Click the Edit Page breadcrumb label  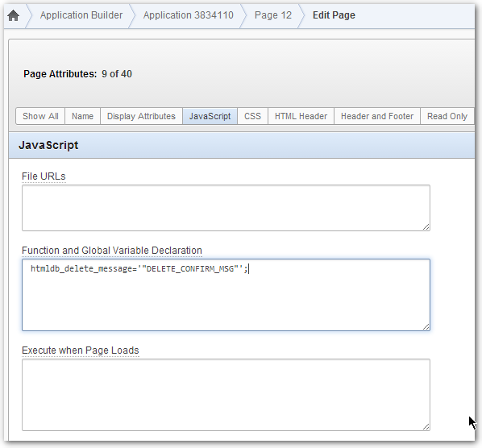[x=334, y=15]
